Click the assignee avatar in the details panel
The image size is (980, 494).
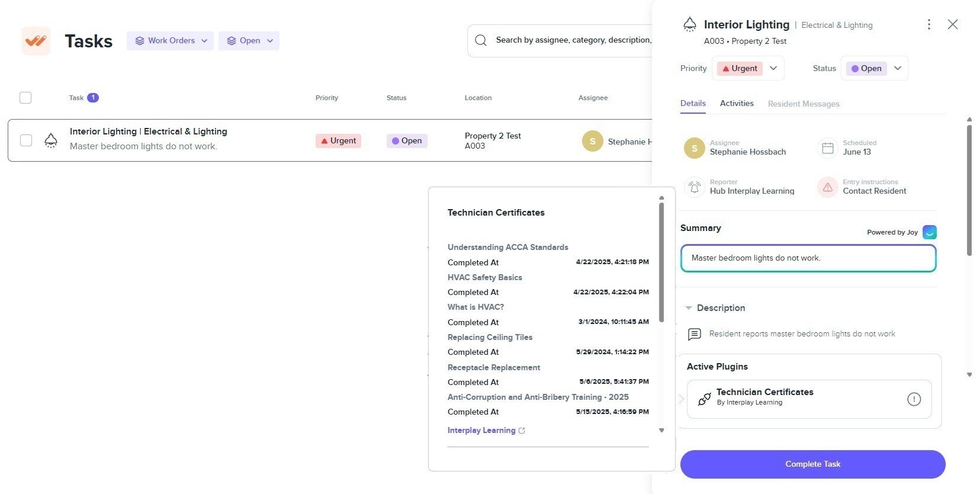(x=694, y=148)
